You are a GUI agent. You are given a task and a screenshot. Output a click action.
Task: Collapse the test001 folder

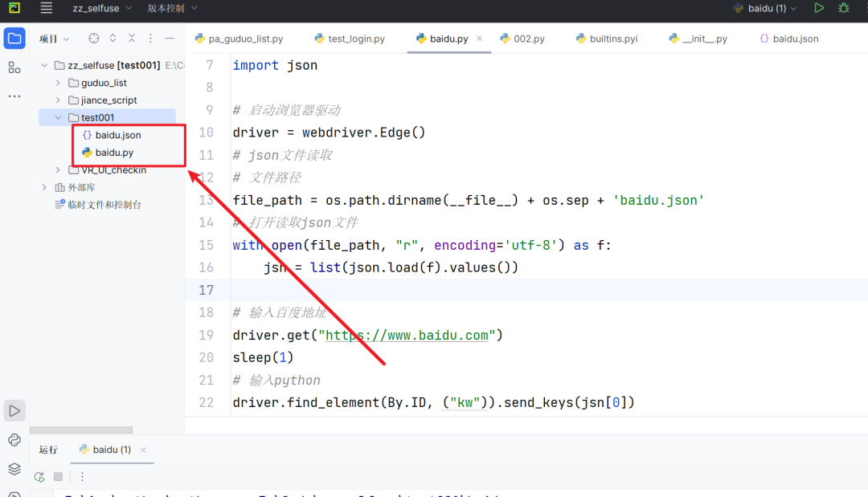[x=58, y=116]
